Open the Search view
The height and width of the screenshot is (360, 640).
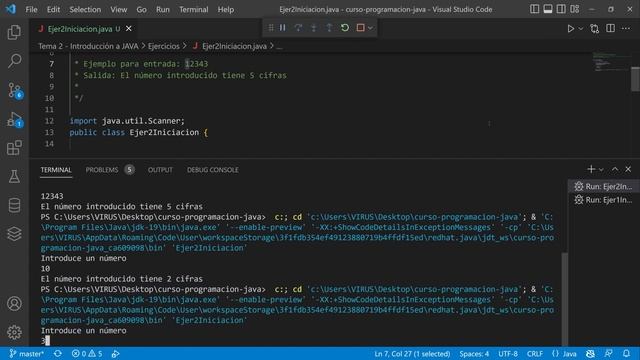(14, 61)
